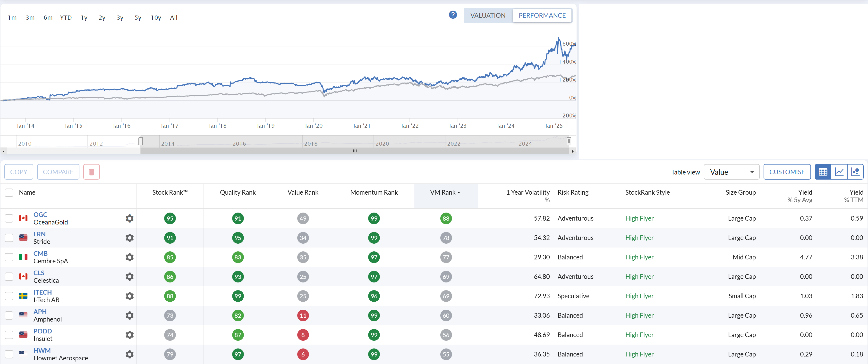Screen dimensions: 868x364
Task: Check the APH Amphenol row checkbox
Action: click(x=9, y=315)
